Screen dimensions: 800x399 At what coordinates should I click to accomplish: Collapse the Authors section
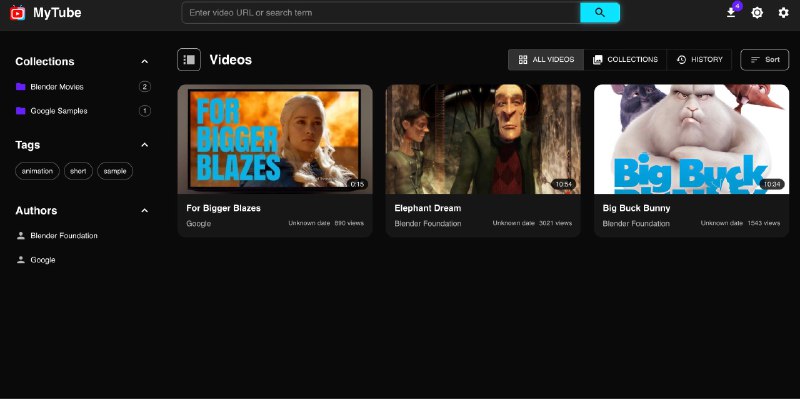pyautogui.click(x=144, y=211)
